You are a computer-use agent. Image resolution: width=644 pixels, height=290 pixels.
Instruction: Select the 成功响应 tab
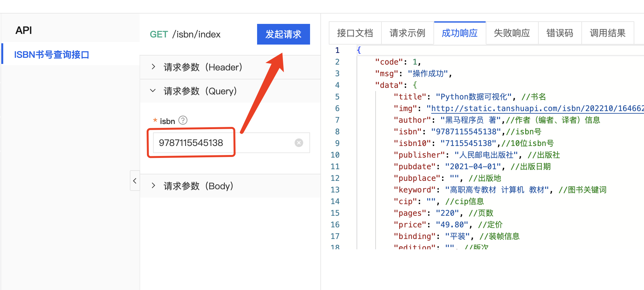point(460,33)
